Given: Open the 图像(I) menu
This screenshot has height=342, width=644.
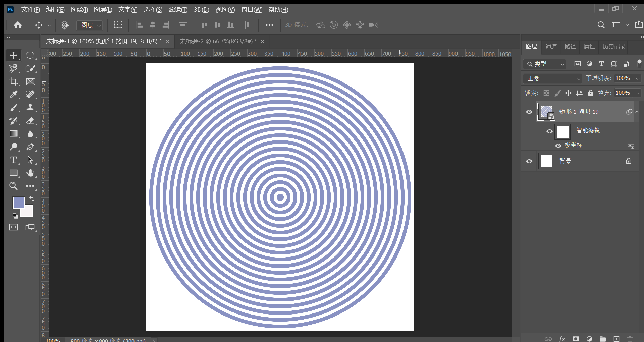Looking at the screenshot, I should (x=79, y=10).
